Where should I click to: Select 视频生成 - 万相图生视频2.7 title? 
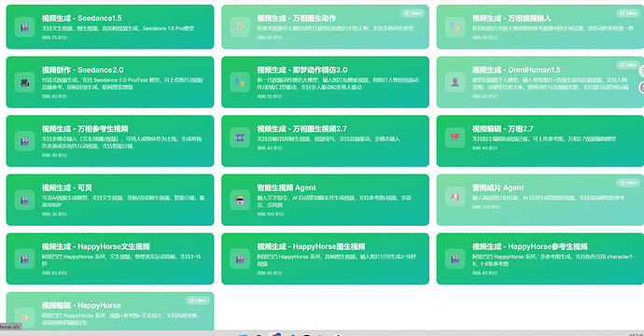(301, 129)
